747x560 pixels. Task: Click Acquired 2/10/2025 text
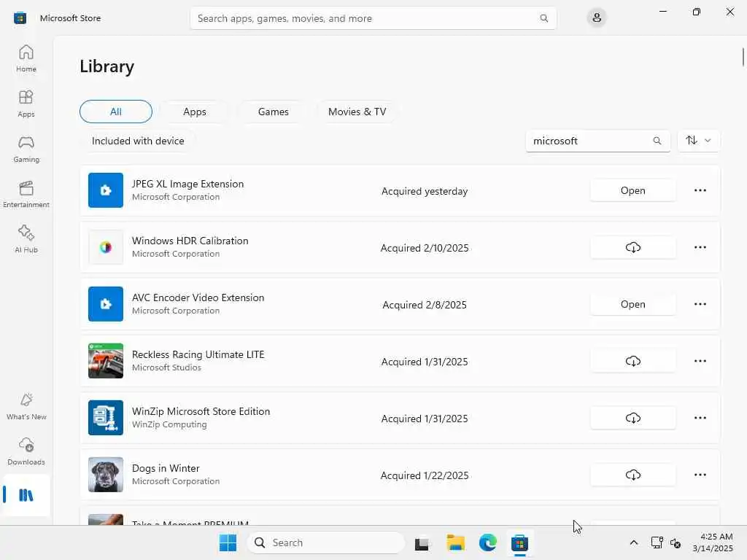[x=425, y=248]
